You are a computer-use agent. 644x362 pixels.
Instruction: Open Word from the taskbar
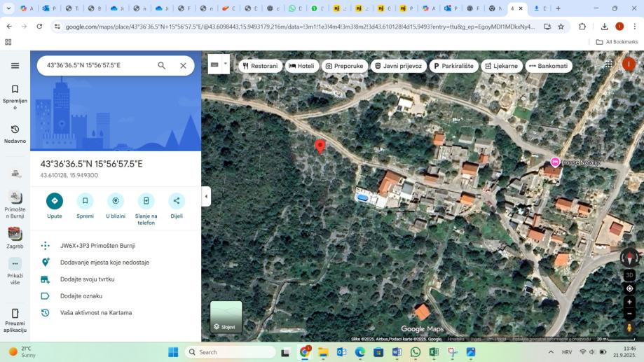tap(397, 352)
